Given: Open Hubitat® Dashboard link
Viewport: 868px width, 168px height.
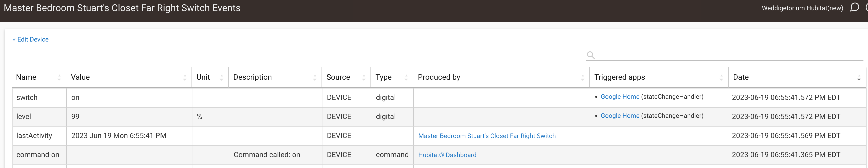Looking at the screenshot, I should [447, 155].
